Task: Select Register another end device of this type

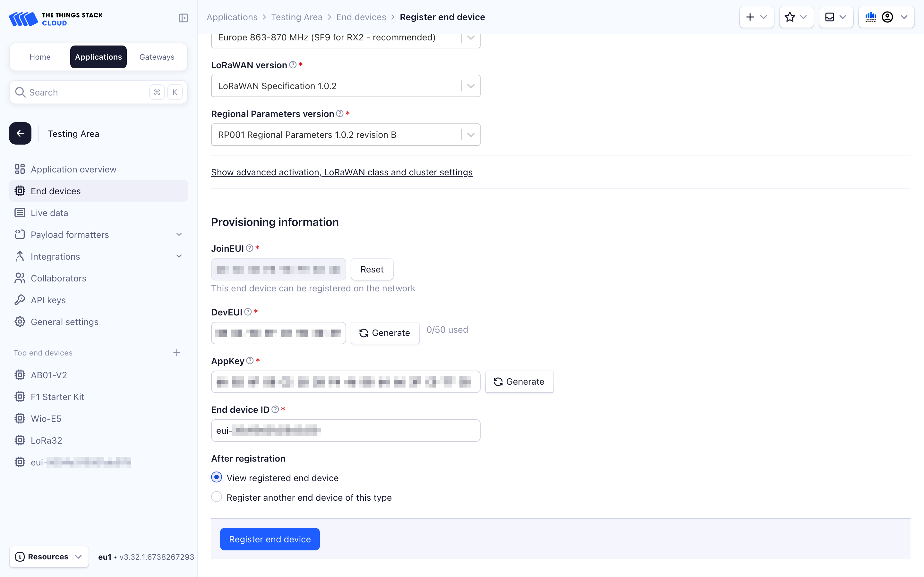Action: click(217, 497)
